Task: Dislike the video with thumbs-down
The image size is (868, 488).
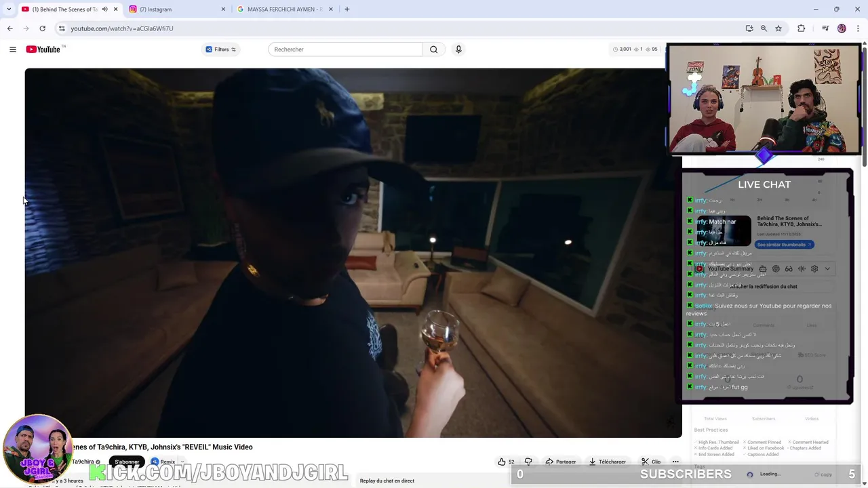Action: [x=528, y=462]
